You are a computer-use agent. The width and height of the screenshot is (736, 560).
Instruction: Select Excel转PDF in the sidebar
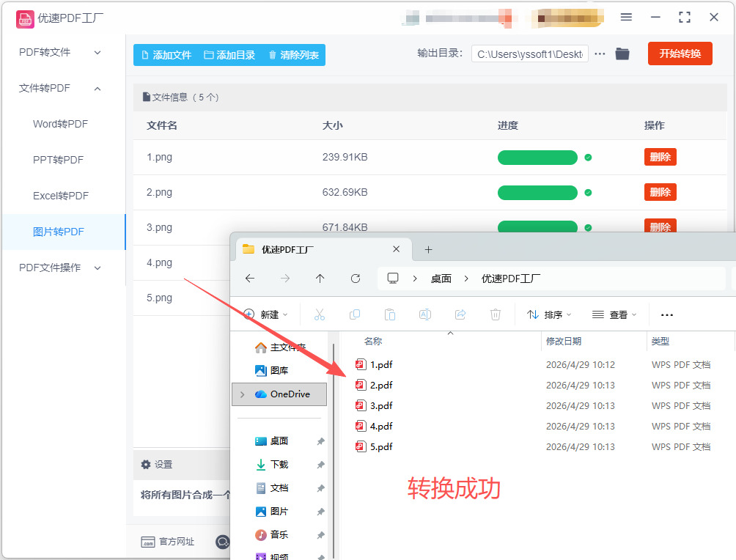tap(61, 196)
